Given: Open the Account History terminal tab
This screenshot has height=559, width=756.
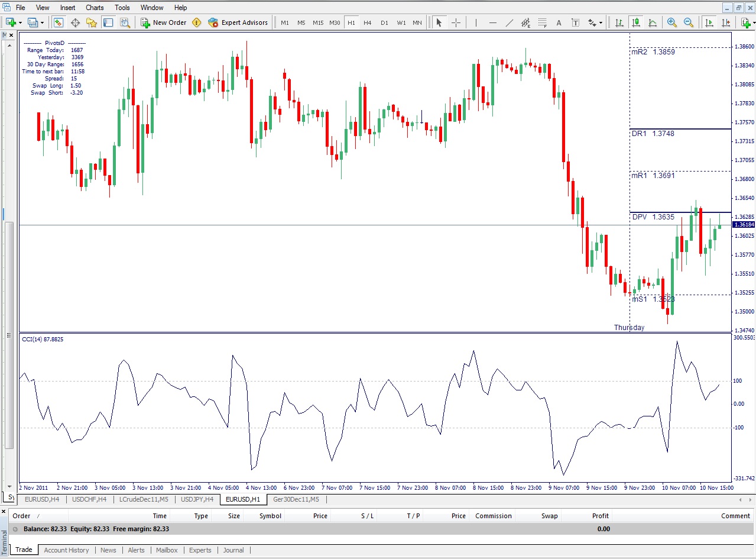Looking at the screenshot, I should (66, 550).
